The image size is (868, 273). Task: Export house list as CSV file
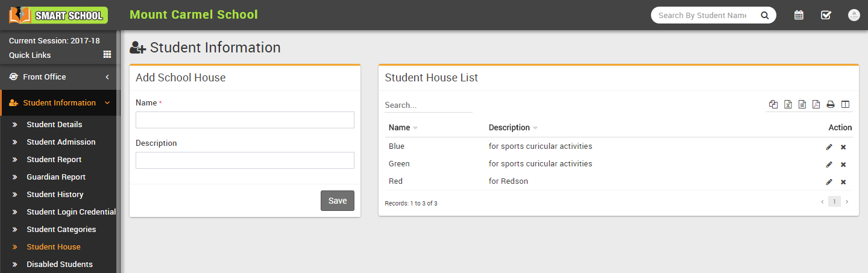click(x=802, y=104)
